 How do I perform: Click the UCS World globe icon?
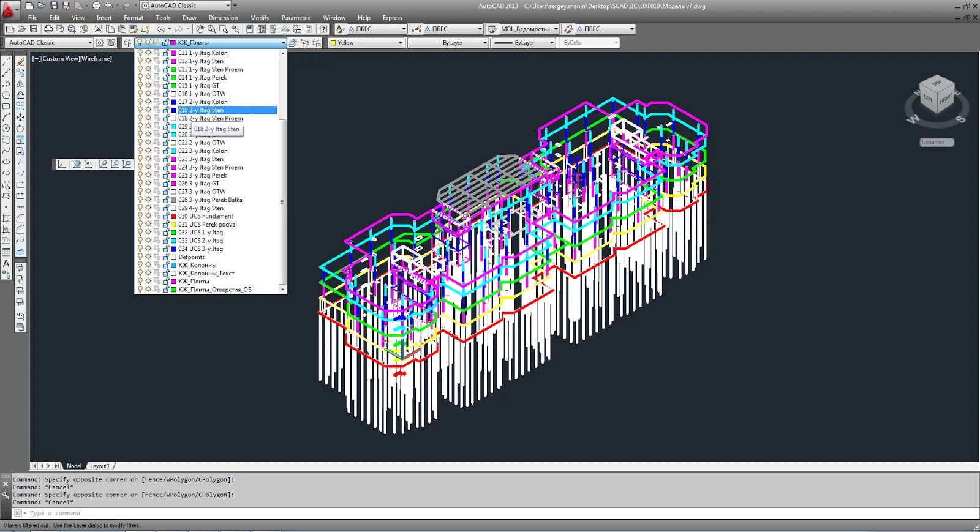pos(77,164)
